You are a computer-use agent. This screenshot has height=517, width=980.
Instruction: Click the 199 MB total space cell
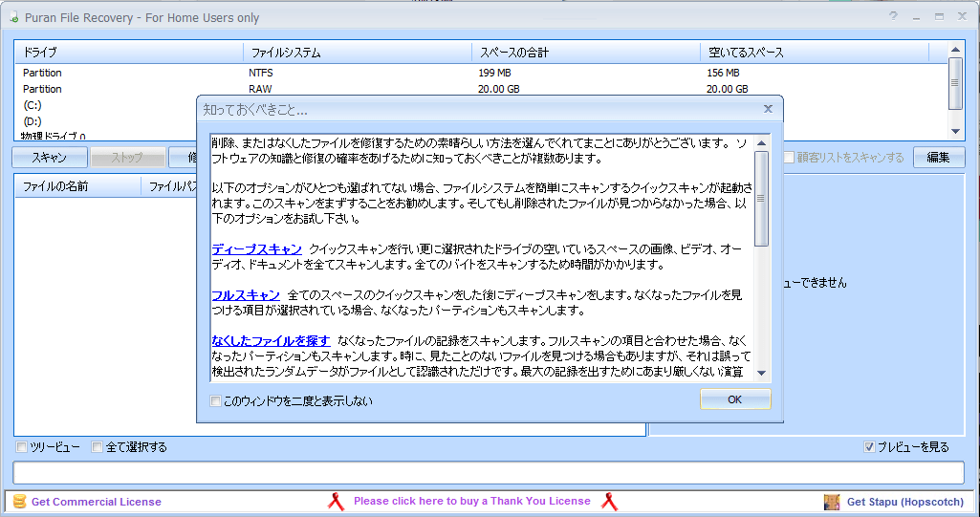click(x=495, y=73)
